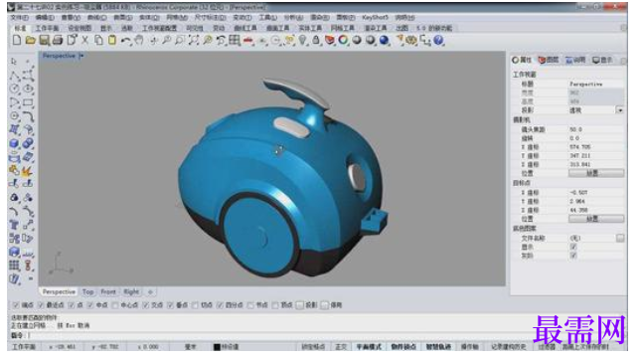Open the properties panel options gear
The width and height of the screenshot is (644, 361).
[x=623, y=61]
